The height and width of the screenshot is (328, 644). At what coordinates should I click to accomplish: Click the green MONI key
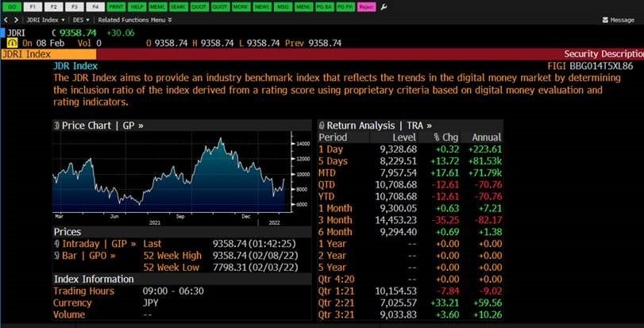(241, 7)
